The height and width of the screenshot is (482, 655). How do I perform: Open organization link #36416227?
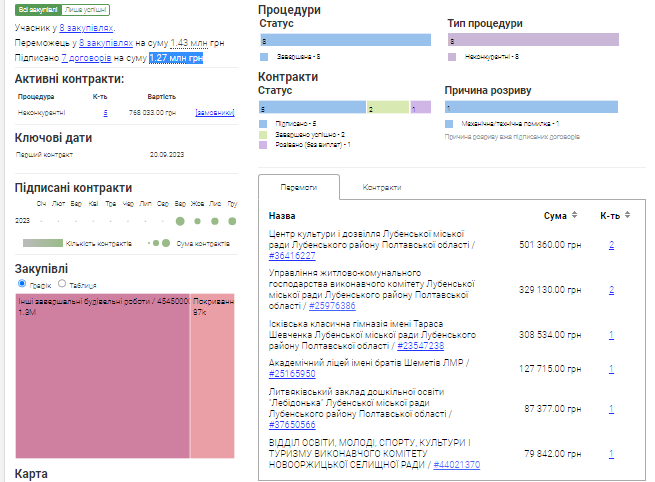(292, 256)
